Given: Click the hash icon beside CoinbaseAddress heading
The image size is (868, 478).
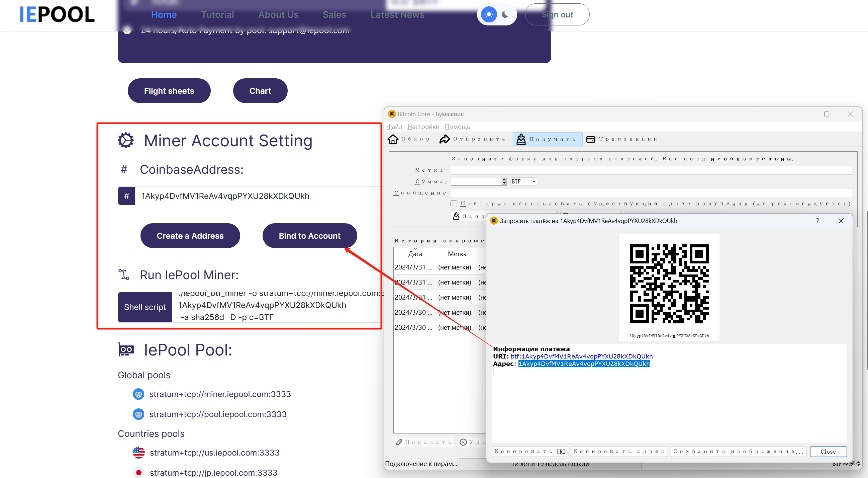Looking at the screenshot, I should (x=124, y=169).
